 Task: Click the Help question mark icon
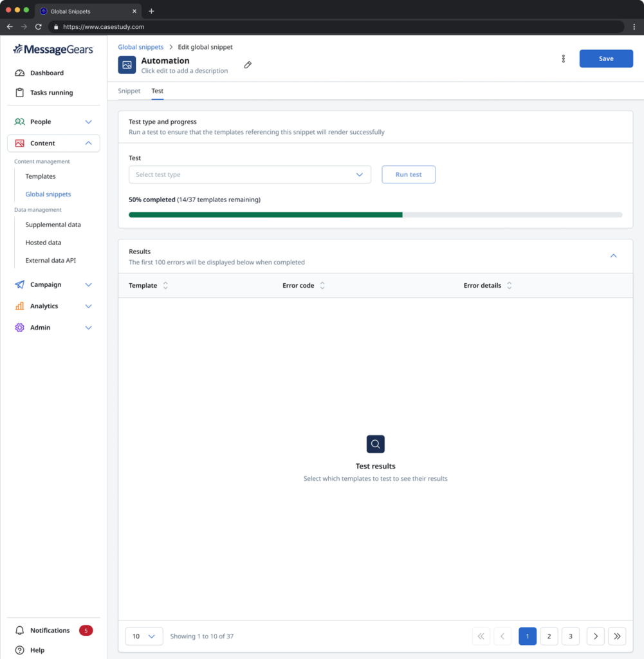(19, 650)
